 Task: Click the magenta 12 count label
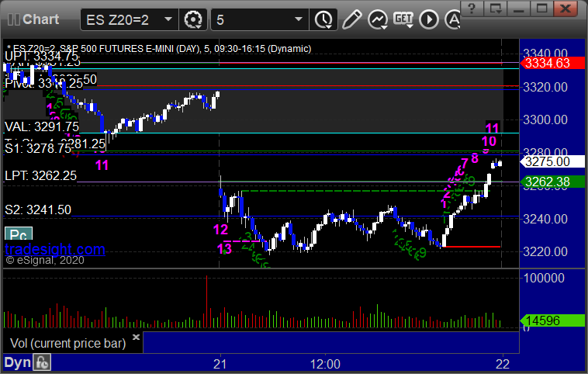click(220, 229)
